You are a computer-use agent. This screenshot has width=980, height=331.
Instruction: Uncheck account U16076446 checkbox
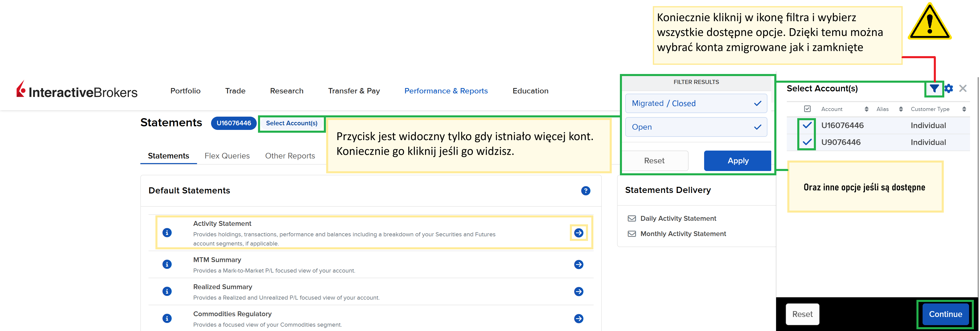807,125
